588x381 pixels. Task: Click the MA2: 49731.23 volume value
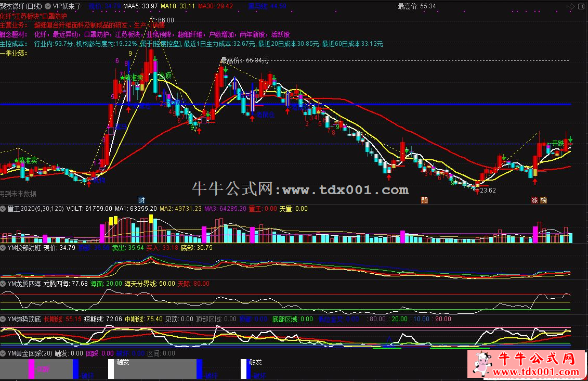pos(180,209)
